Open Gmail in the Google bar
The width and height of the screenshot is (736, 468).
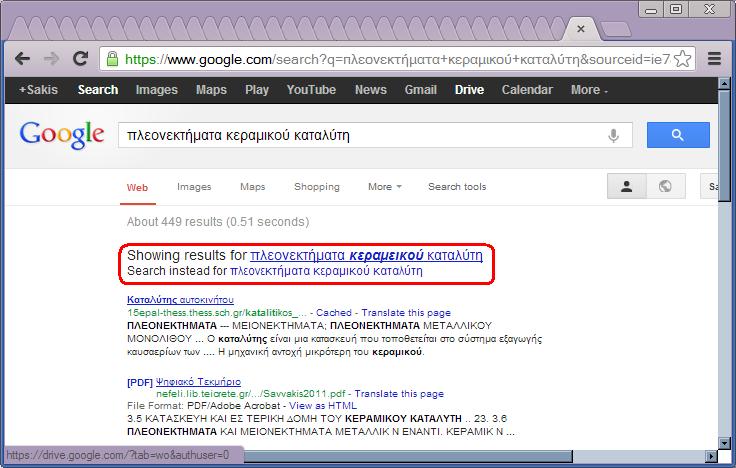point(421,90)
